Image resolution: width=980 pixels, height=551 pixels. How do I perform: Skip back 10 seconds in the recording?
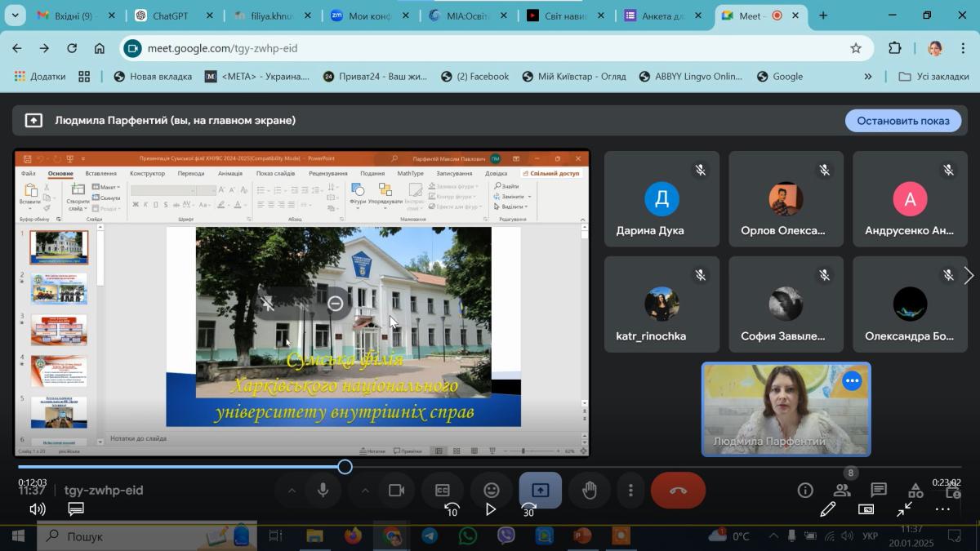pyautogui.click(x=451, y=509)
